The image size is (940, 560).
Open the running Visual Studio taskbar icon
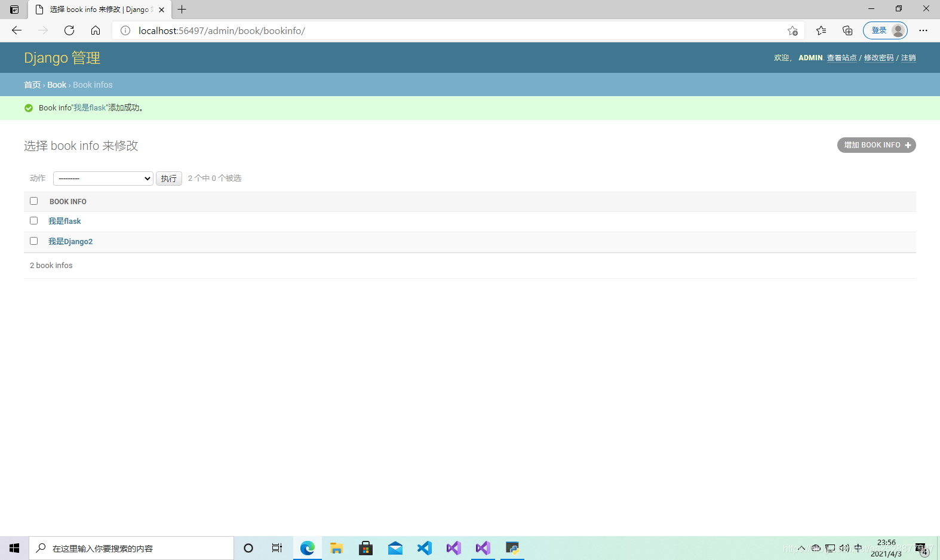coord(483,548)
